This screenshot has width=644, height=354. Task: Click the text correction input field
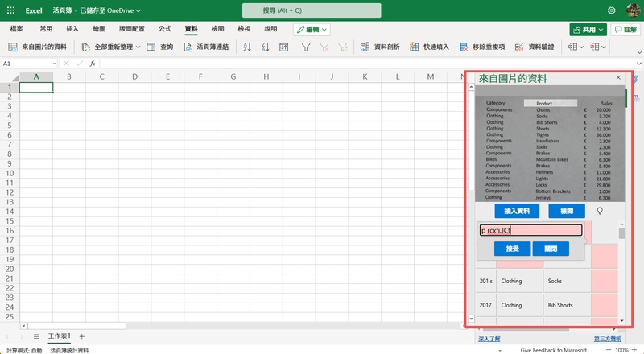530,230
